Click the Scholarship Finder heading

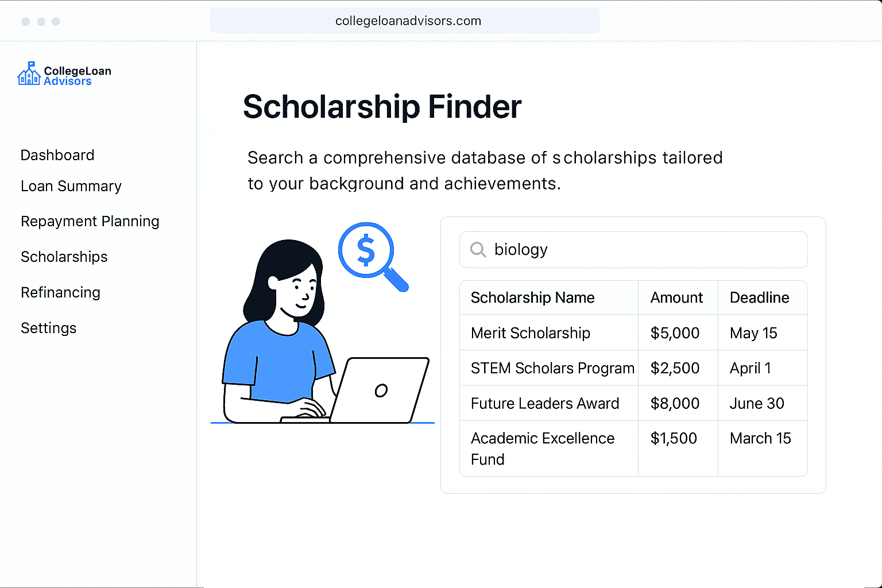pos(382,107)
